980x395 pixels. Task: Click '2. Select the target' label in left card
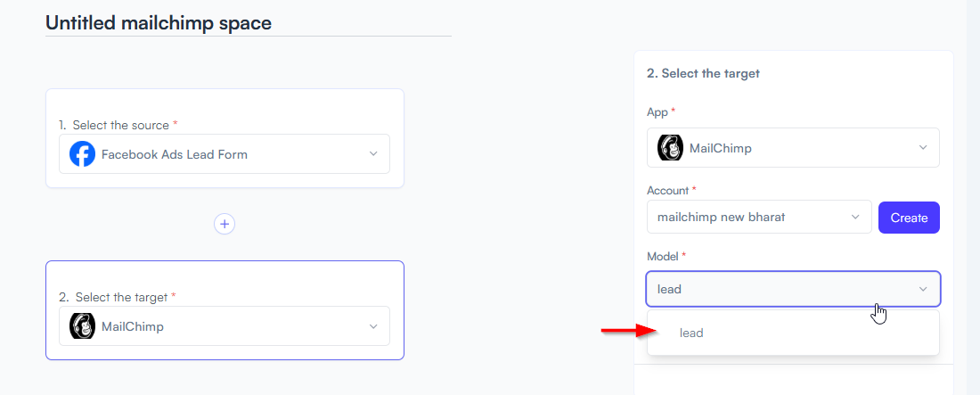[117, 297]
